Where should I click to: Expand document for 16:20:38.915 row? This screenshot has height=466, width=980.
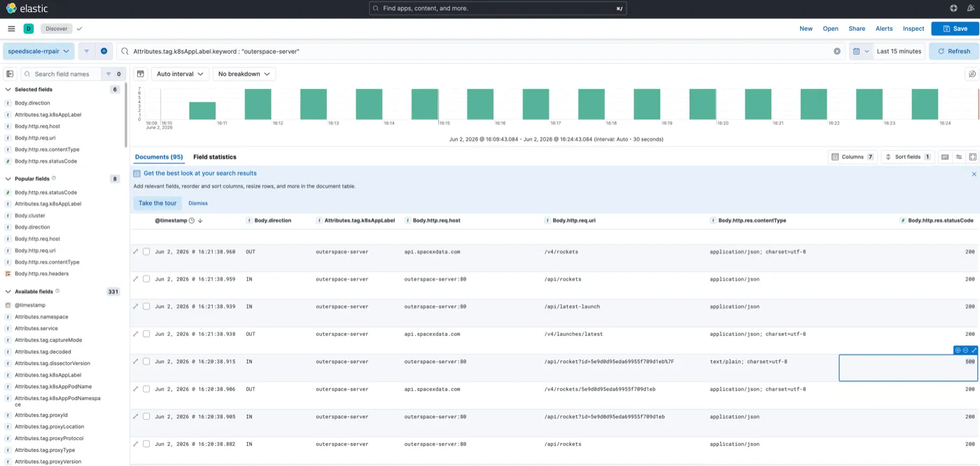tap(136, 362)
